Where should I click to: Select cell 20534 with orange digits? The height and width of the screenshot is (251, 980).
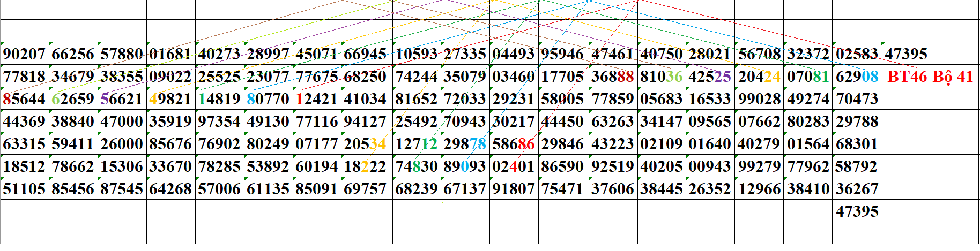[365, 144]
